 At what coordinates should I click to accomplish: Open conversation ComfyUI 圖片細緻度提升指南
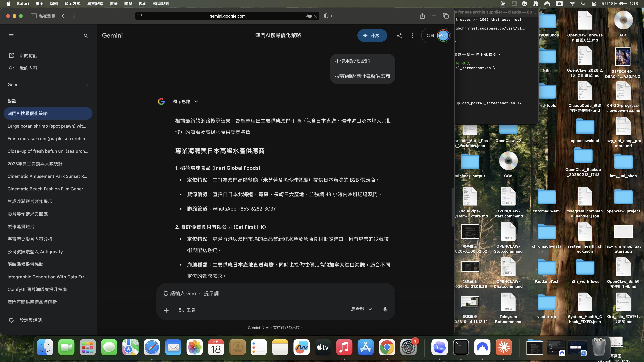coord(48,289)
